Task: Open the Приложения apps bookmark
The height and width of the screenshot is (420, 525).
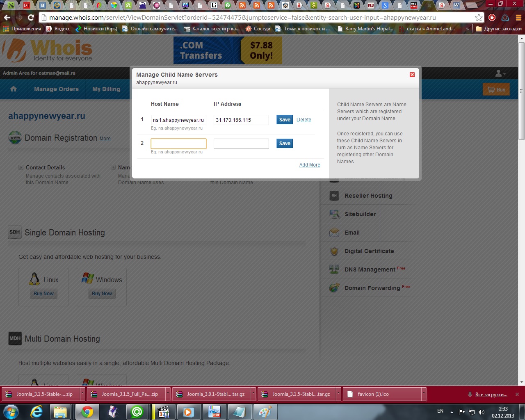Action: [22, 29]
